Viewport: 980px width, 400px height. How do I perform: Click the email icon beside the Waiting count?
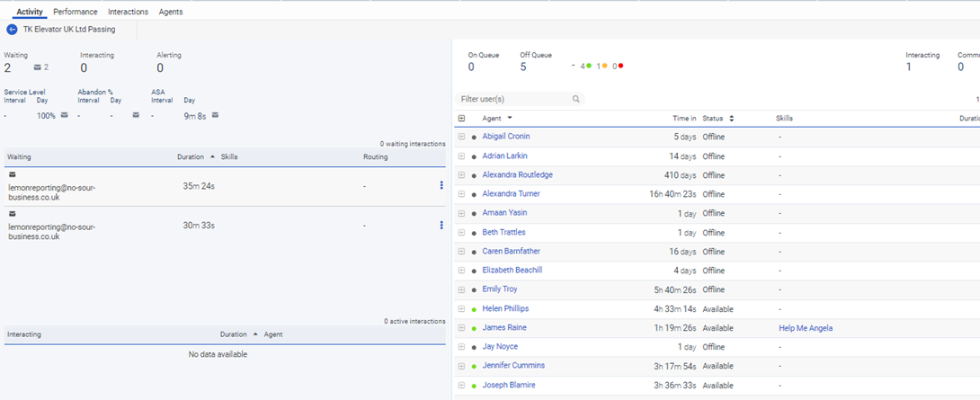pyautogui.click(x=38, y=67)
